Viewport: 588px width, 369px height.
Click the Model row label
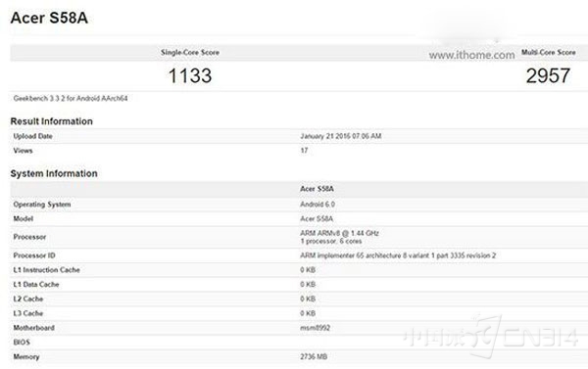[24, 219]
